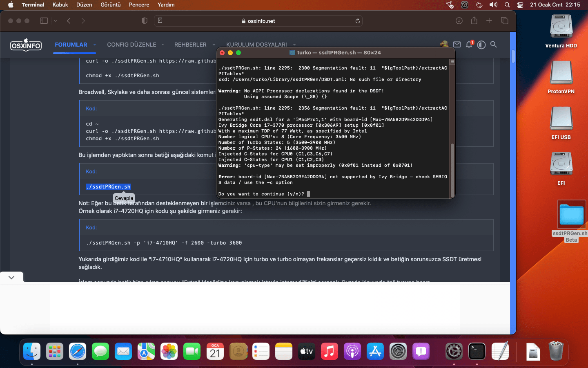Open the Kabuk menu in menu bar
This screenshot has height=368, width=588.
[60, 5]
